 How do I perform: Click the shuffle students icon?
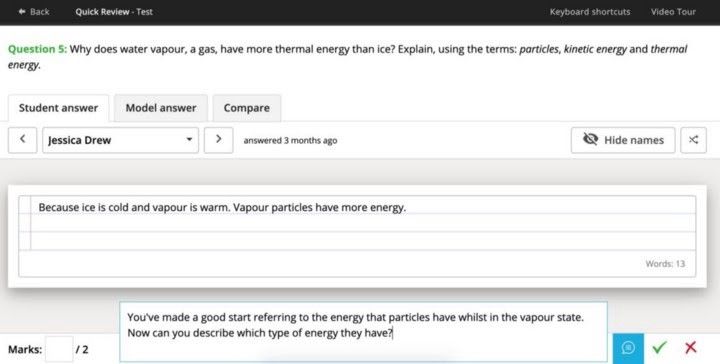693,140
